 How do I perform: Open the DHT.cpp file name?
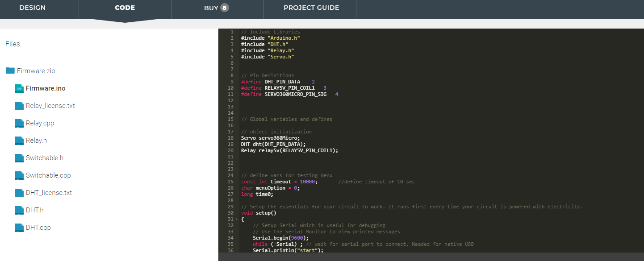click(38, 228)
